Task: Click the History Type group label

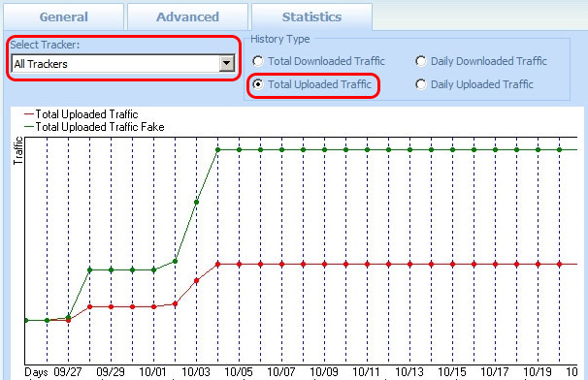Action: [x=280, y=39]
